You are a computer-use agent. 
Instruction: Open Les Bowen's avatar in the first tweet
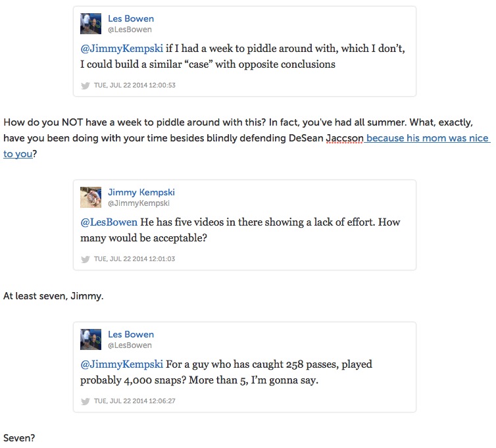tap(91, 24)
